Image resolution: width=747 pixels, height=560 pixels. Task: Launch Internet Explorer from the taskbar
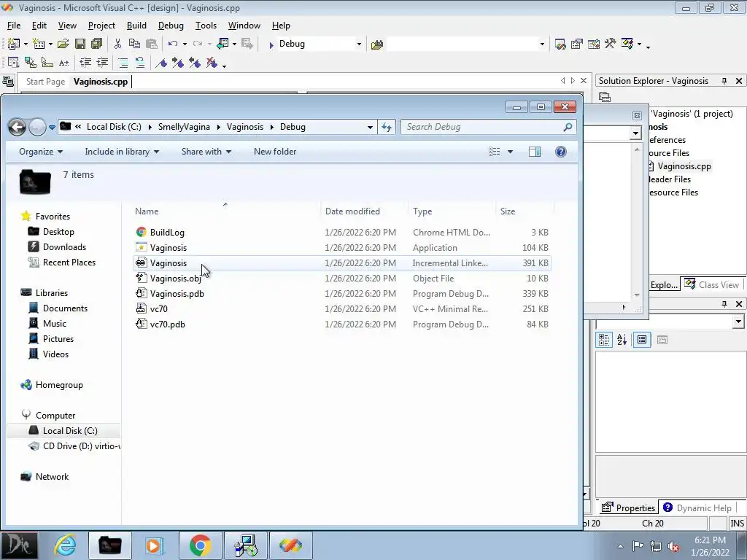click(x=65, y=545)
